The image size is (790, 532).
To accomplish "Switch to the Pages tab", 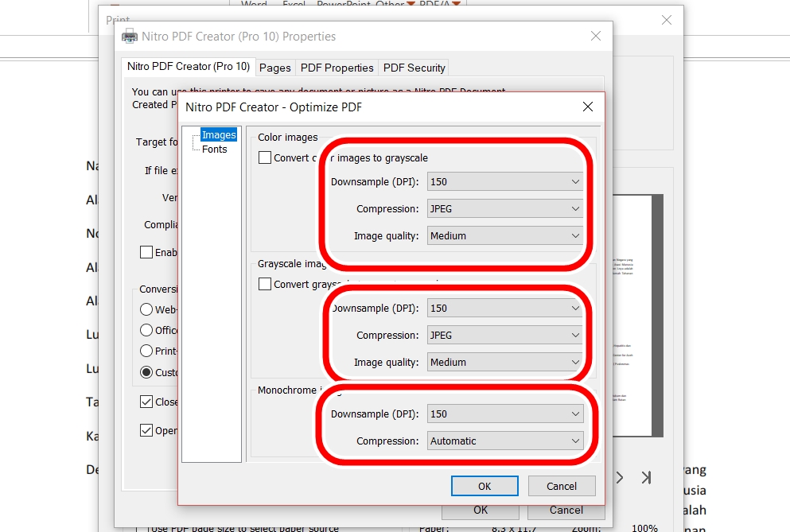I will tap(275, 68).
